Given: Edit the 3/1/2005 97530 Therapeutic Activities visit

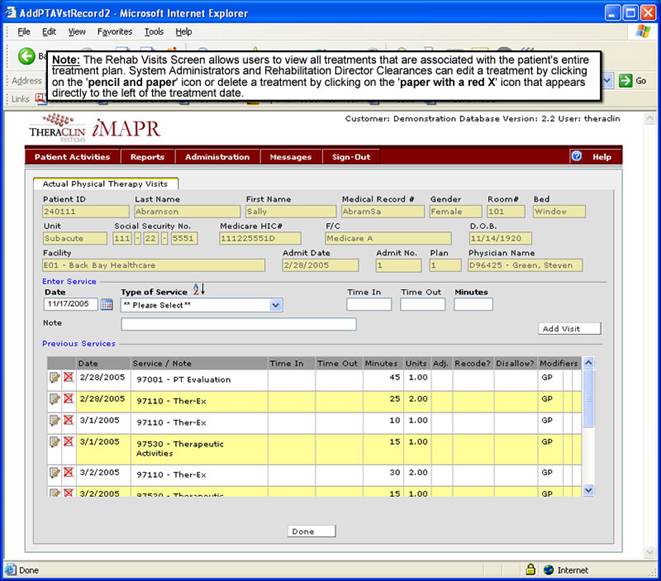Looking at the screenshot, I should click(x=54, y=441).
